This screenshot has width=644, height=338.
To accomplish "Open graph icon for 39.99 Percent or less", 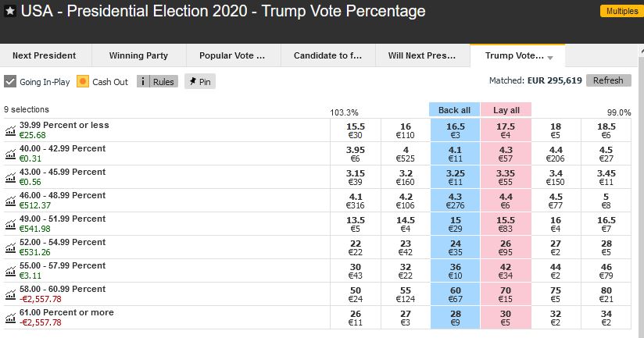I will (10, 130).
